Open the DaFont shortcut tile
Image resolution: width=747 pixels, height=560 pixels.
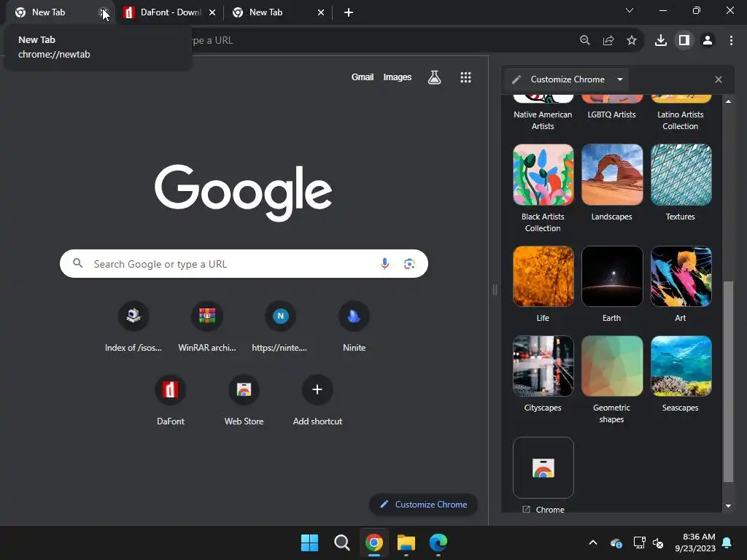pos(171,400)
